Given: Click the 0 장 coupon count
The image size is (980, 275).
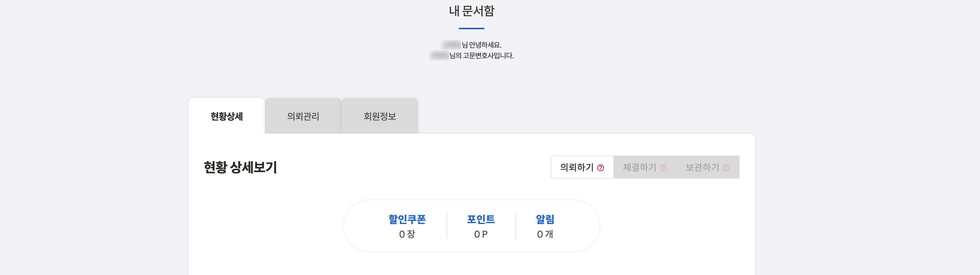Looking at the screenshot, I should [x=407, y=234].
